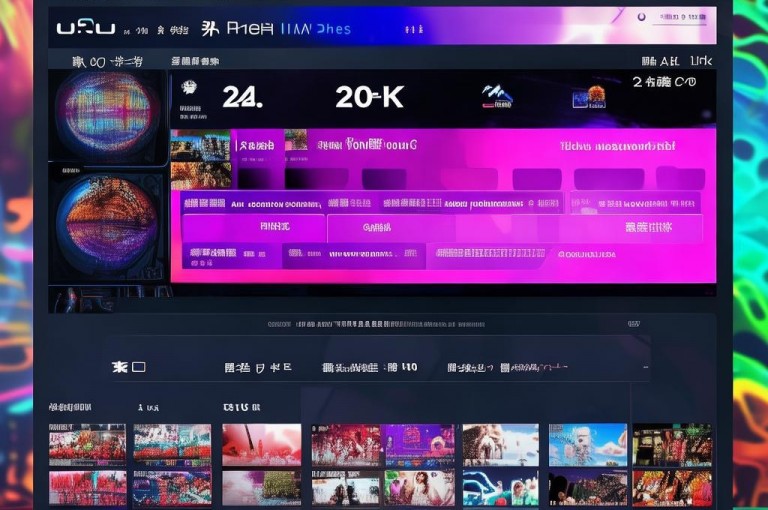Open the blue 'Dhes' header item
The width and height of the screenshot is (768, 510).
(333, 29)
